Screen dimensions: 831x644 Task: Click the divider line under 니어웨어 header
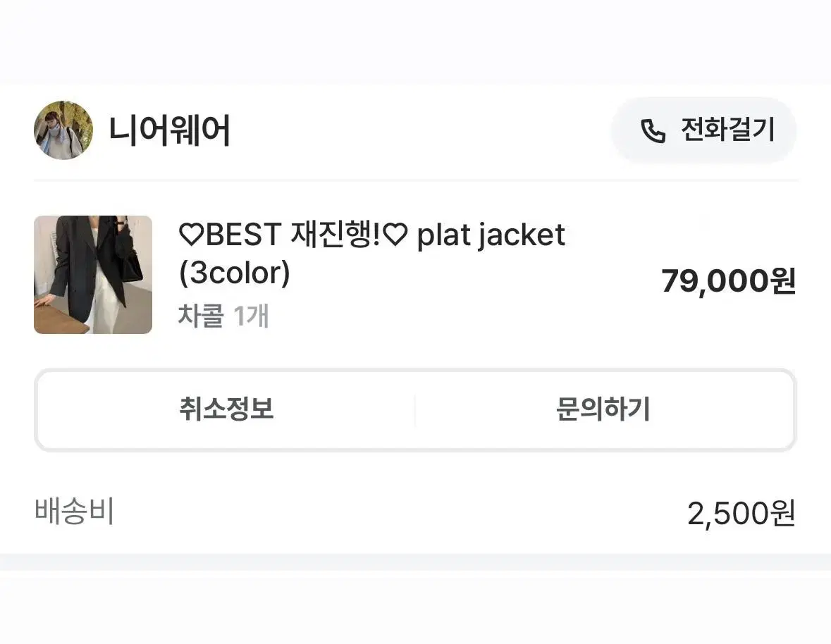[x=416, y=180]
